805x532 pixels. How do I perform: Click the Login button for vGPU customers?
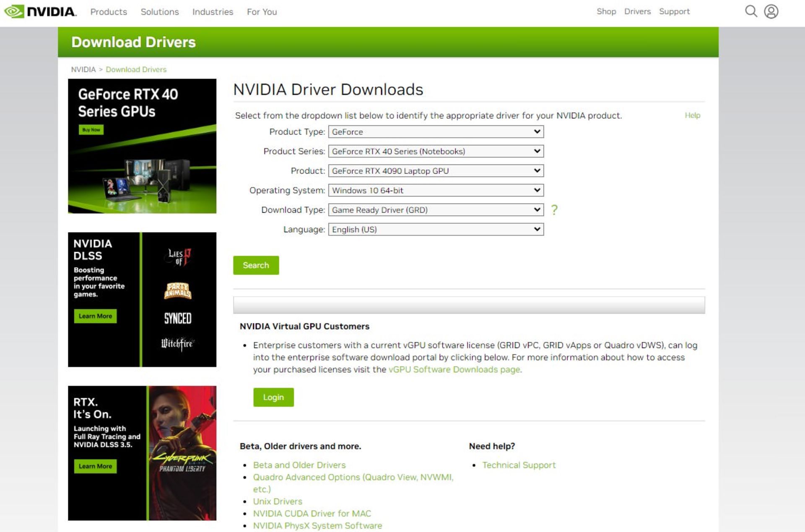pos(273,397)
